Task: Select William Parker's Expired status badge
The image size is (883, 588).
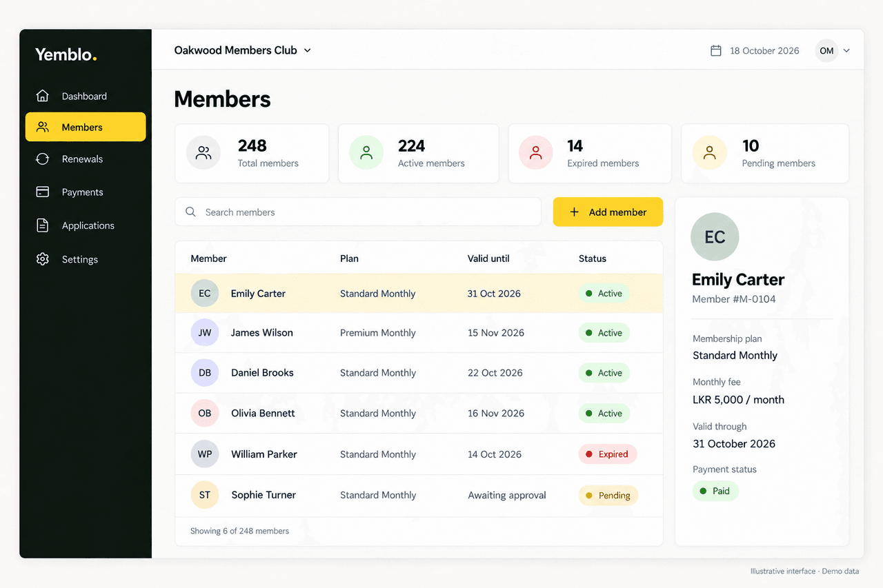Action: point(607,454)
